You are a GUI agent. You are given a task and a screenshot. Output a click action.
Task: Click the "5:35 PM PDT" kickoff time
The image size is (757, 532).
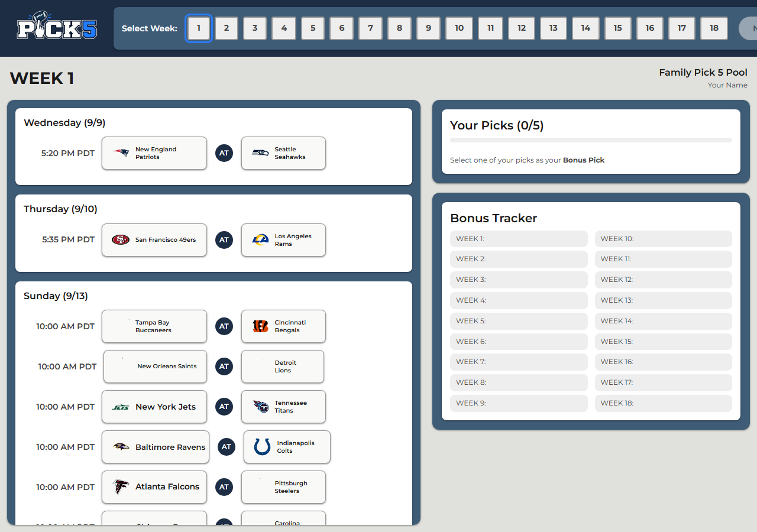tap(68, 240)
